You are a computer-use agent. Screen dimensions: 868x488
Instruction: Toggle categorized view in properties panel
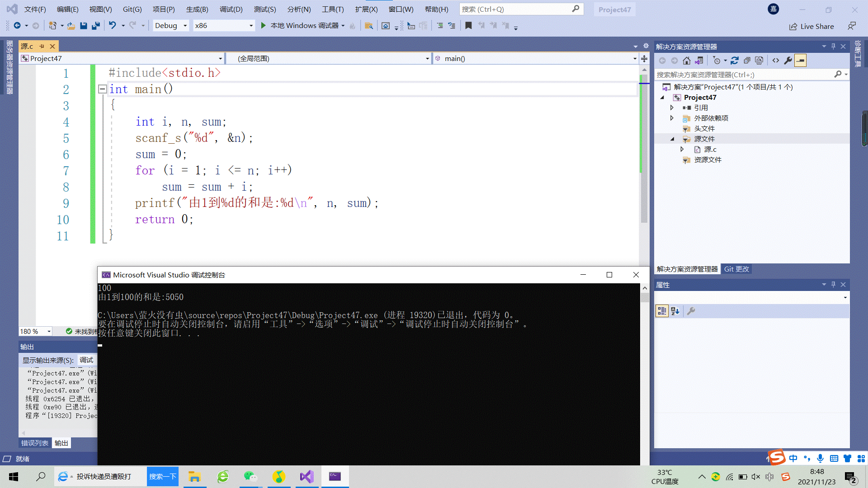click(662, 311)
